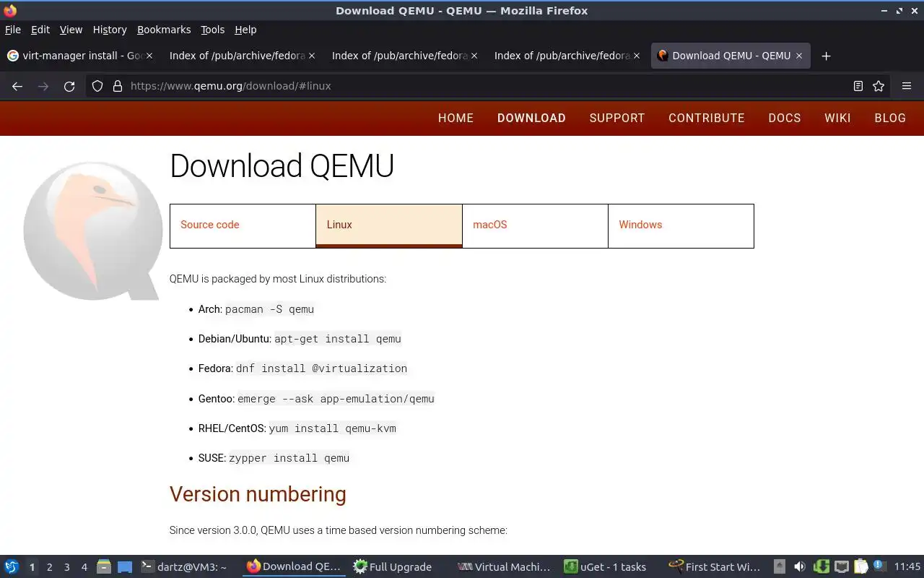The width and height of the screenshot is (924, 578).
Task: Reload the current page
Action: (69, 86)
